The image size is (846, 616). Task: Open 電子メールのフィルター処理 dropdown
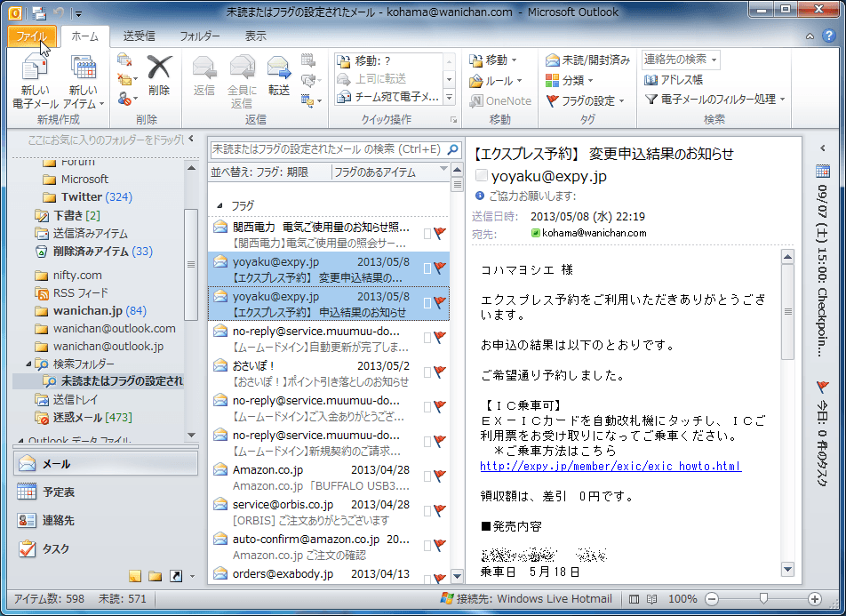coord(714,100)
